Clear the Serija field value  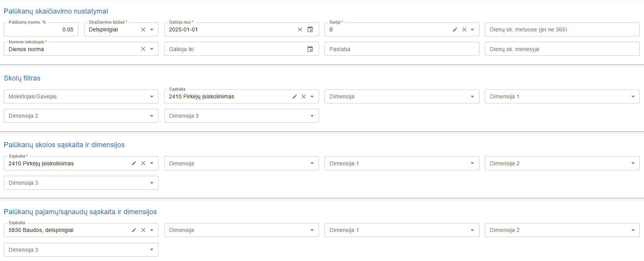pyautogui.click(x=464, y=29)
